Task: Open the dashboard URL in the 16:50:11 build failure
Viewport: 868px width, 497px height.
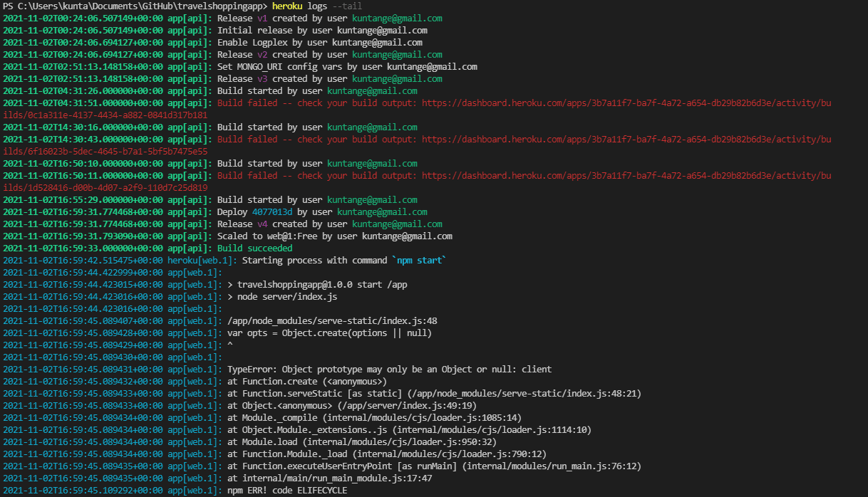Action: tap(626, 175)
